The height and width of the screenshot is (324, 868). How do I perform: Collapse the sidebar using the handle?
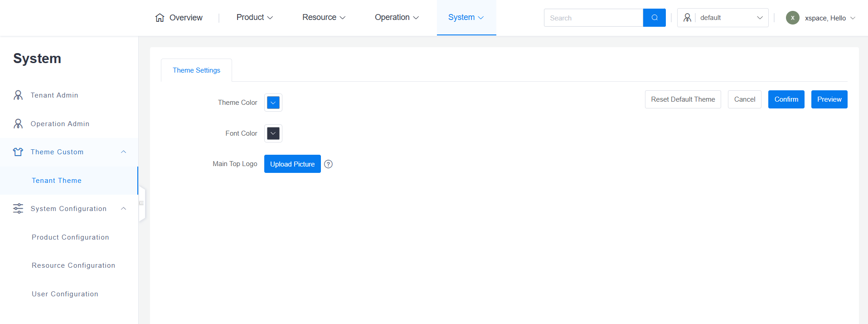click(x=141, y=203)
